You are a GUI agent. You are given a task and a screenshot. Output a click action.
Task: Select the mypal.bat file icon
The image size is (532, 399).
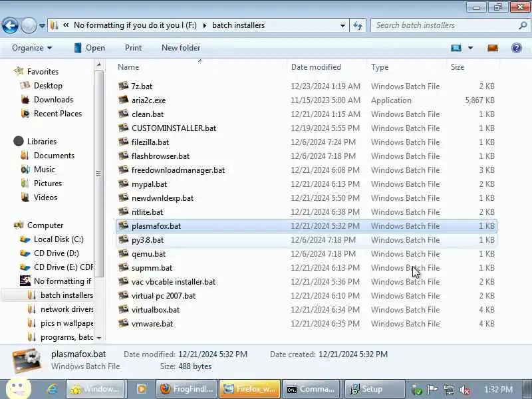coord(123,184)
